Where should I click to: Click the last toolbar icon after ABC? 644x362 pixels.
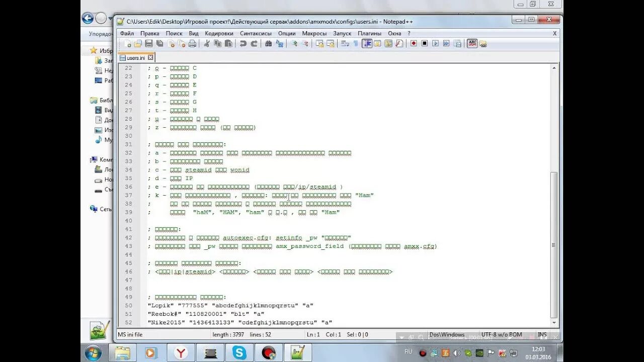(483, 44)
